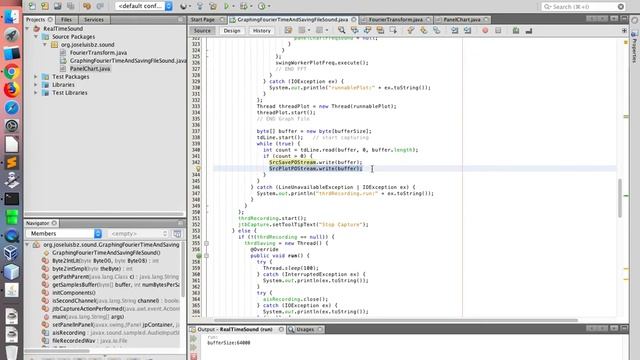Viewport: 640px width, 360px height.
Task: Click the Save All toolbar icon
Action: point(71,6)
